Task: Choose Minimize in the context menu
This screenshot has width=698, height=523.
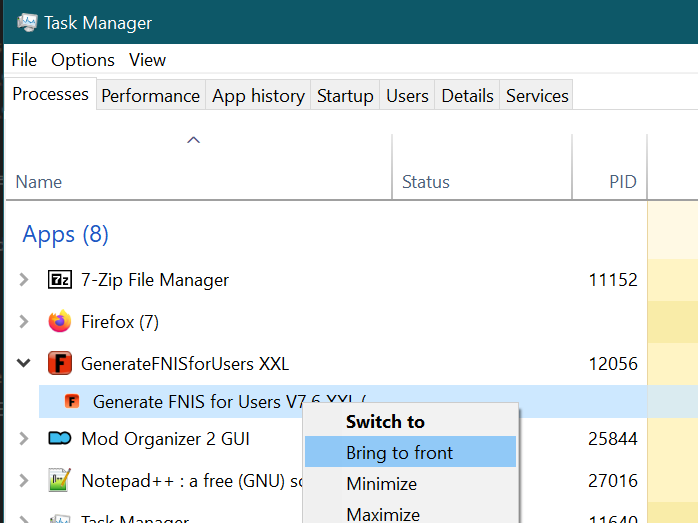Action: (x=410, y=483)
